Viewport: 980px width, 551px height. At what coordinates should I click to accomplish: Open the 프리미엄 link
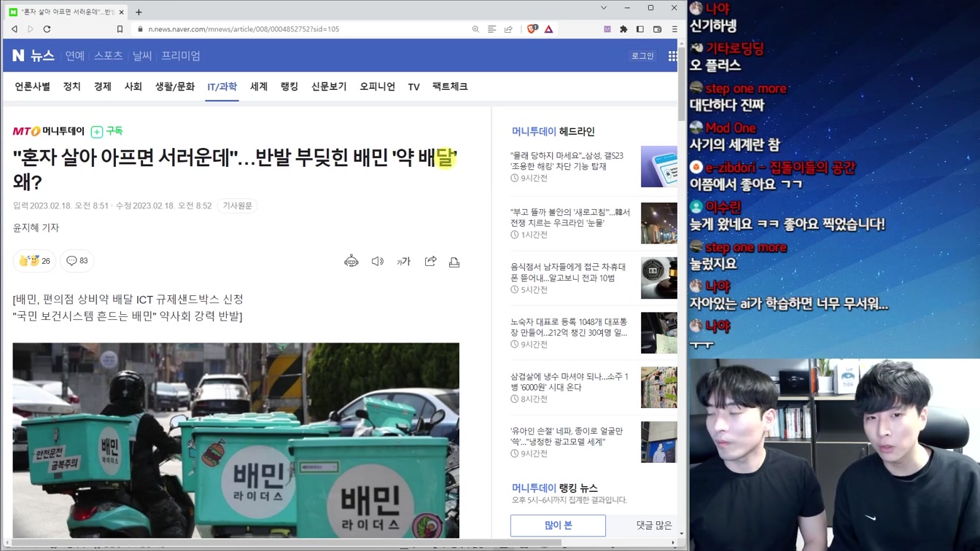[181, 55]
